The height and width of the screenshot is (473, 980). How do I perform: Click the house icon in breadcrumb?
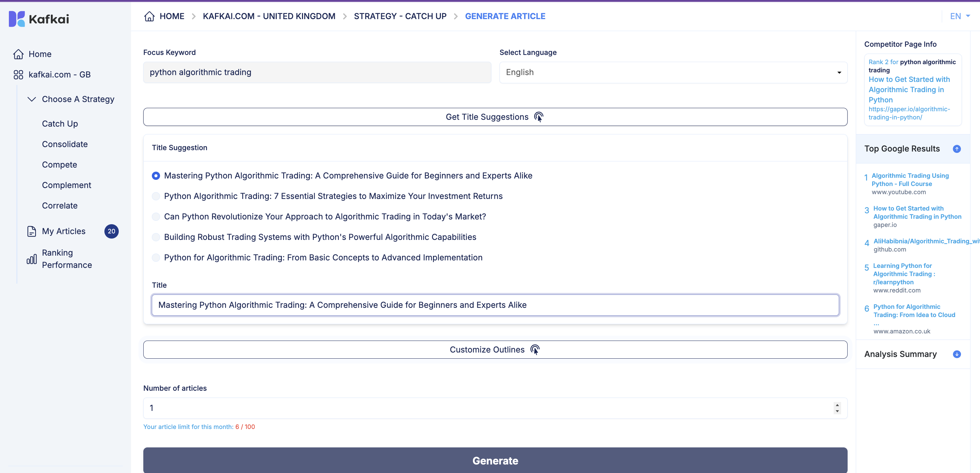149,16
